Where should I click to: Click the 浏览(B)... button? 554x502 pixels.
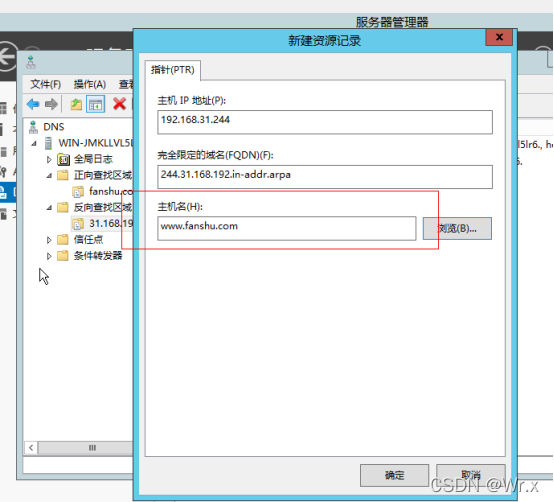[457, 229]
